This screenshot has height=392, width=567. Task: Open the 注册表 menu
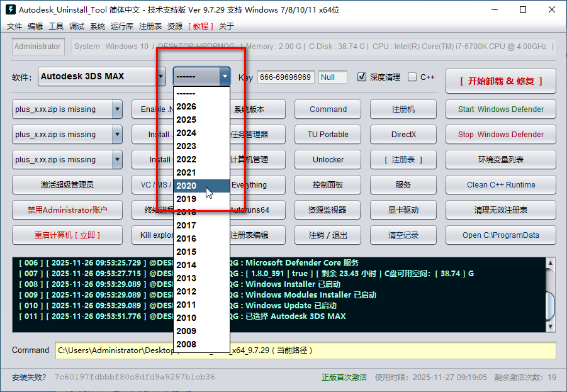tap(150, 26)
